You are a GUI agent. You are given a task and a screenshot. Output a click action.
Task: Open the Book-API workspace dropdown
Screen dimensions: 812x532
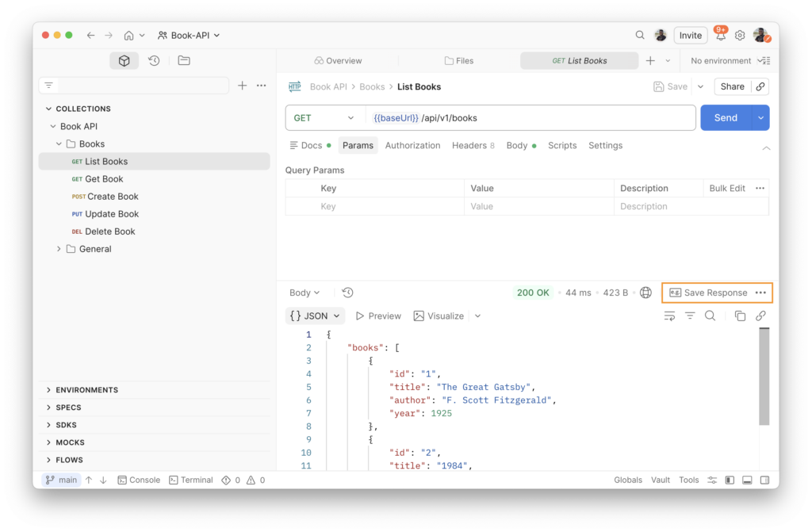pos(189,35)
